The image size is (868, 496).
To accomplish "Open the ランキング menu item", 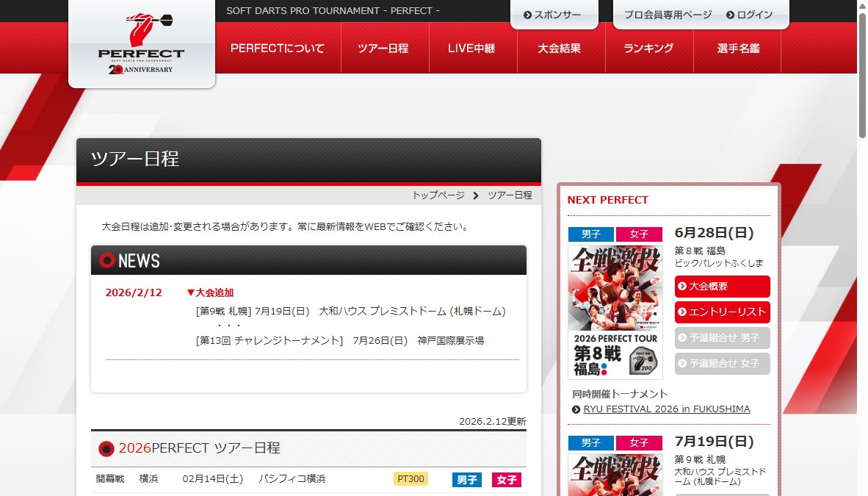I will [x=648, y=48].
